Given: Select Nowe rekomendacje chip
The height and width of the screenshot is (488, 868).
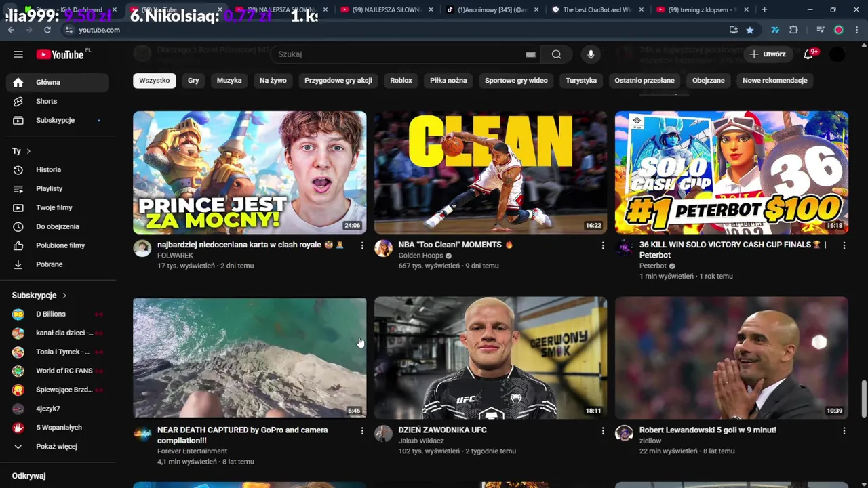Looking at the screenshot, I should [774, 80].
